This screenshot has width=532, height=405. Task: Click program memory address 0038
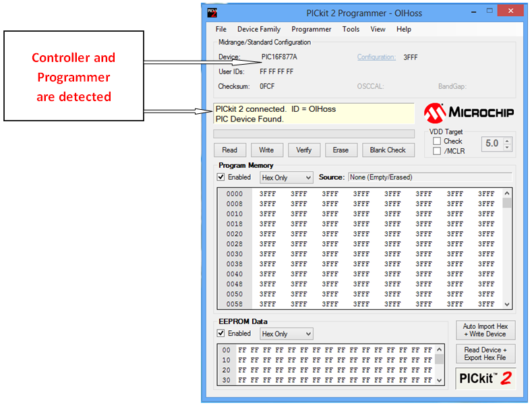(235, 264)
